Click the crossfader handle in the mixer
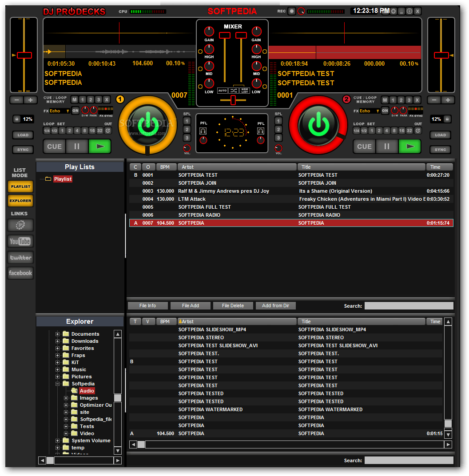This screenshot has height=476, width=469. click(x=233, y=100)
